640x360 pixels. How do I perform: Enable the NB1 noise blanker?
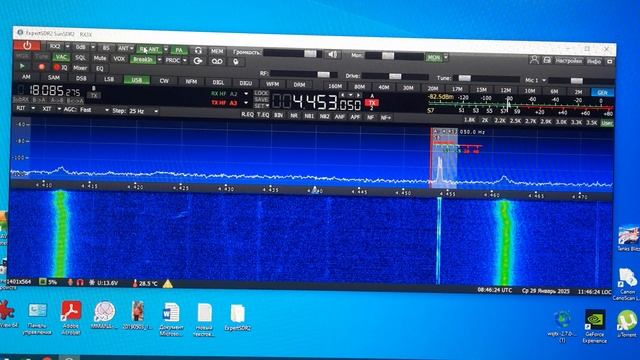tap(309, 116)
